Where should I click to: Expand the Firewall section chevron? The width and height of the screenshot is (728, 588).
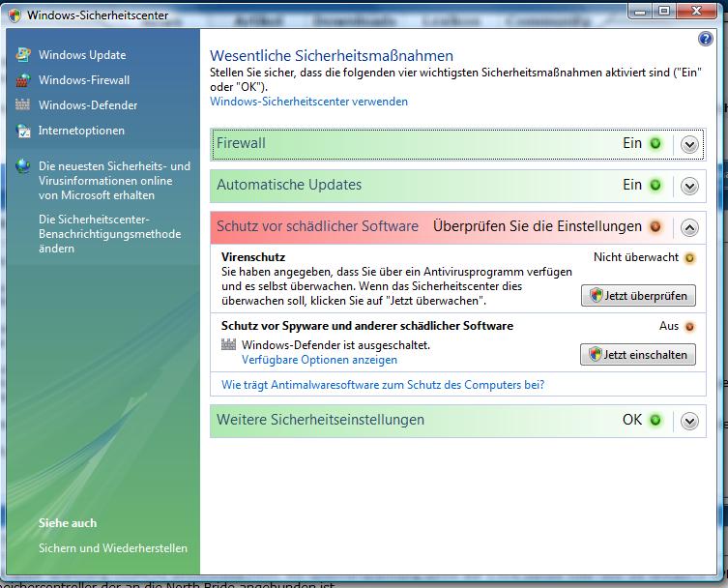pyautogui.click(x=689, y=145)
